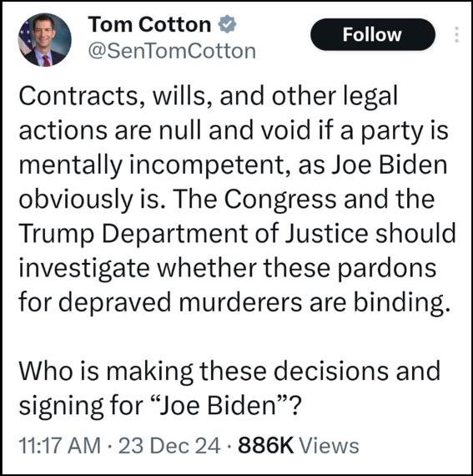Image resolution: width=473 pixels, height=476 pixels.
Task: Click the line 'for depraved murderers are binding'
Action: tap(234, 302)
